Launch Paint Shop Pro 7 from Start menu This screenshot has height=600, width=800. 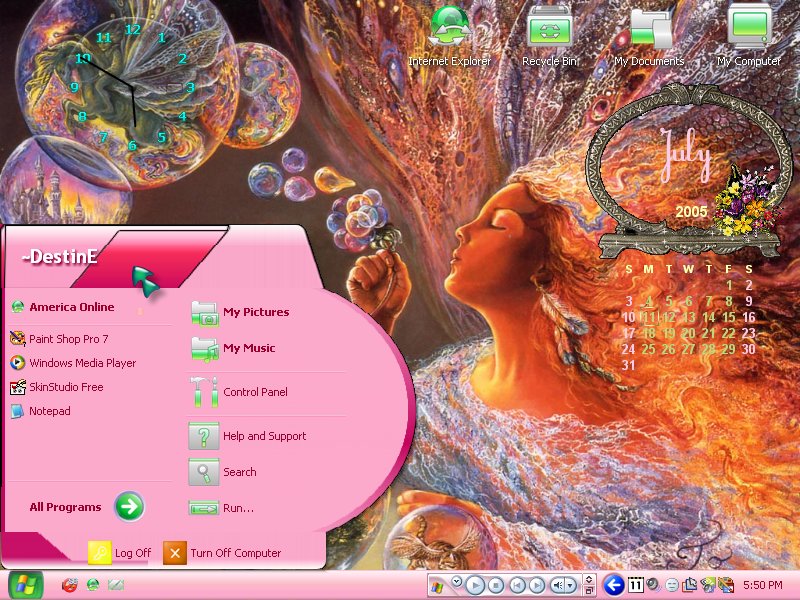pos(59,339)
